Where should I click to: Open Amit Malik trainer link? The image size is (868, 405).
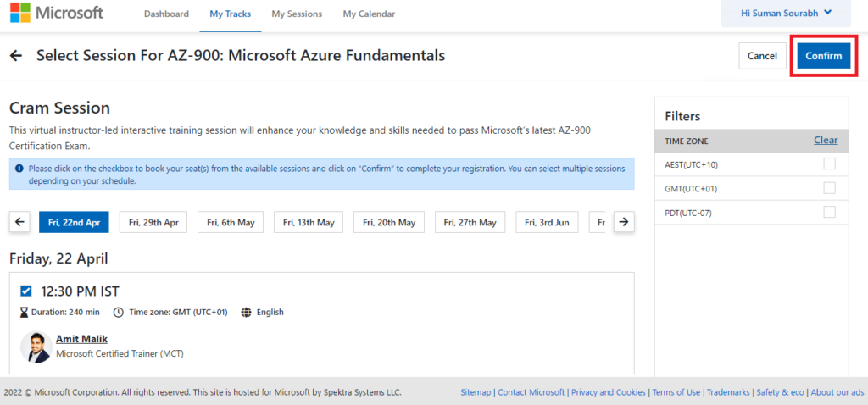tap(82, 339)
